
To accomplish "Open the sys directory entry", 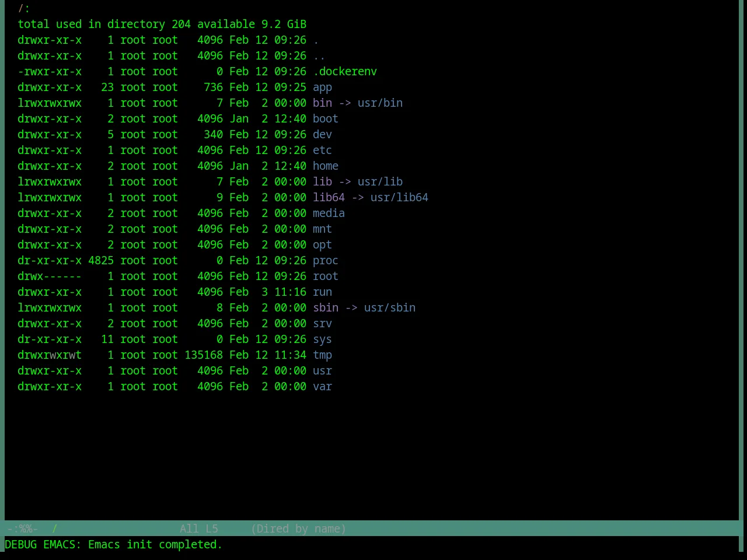I will click(x=322, y=339).
